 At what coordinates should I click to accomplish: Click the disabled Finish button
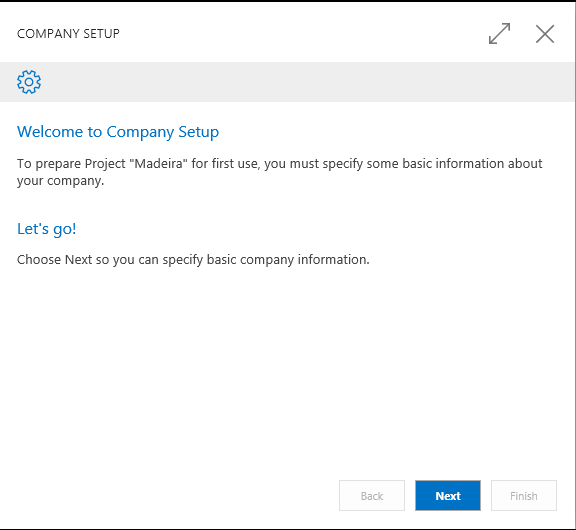(524, 495)
